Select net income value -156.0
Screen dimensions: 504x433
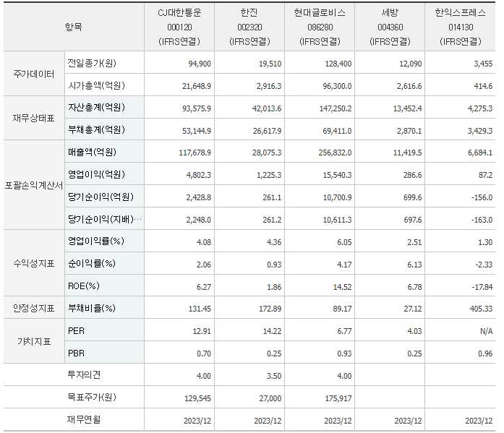coord(482,197)
